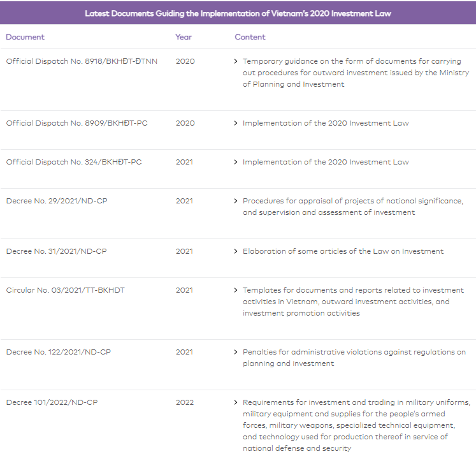Click text Penalties for administrative violations
This screenshot has height=461, width=476.
pyautogui.click(x=354, y=358)
